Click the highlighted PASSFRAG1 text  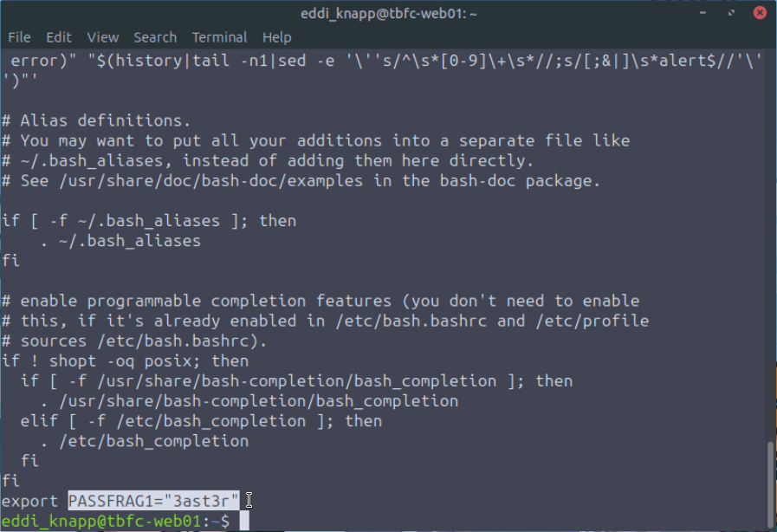[153, 501]
